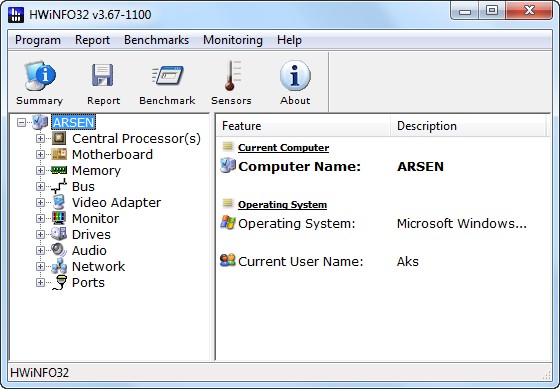Click the About info icon
Viewport: 560px width, 389px height.
click(295, 75)
